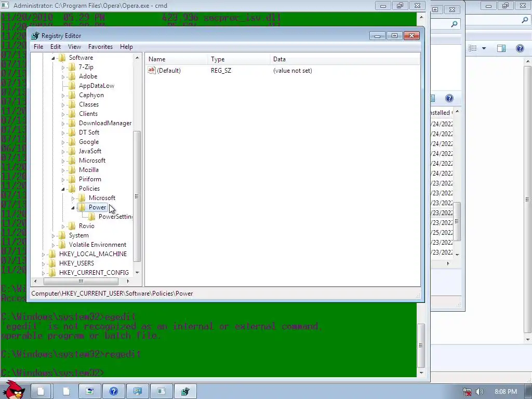532x399 pixels.
Task: Open the Favorites menu
Action: 100,46
